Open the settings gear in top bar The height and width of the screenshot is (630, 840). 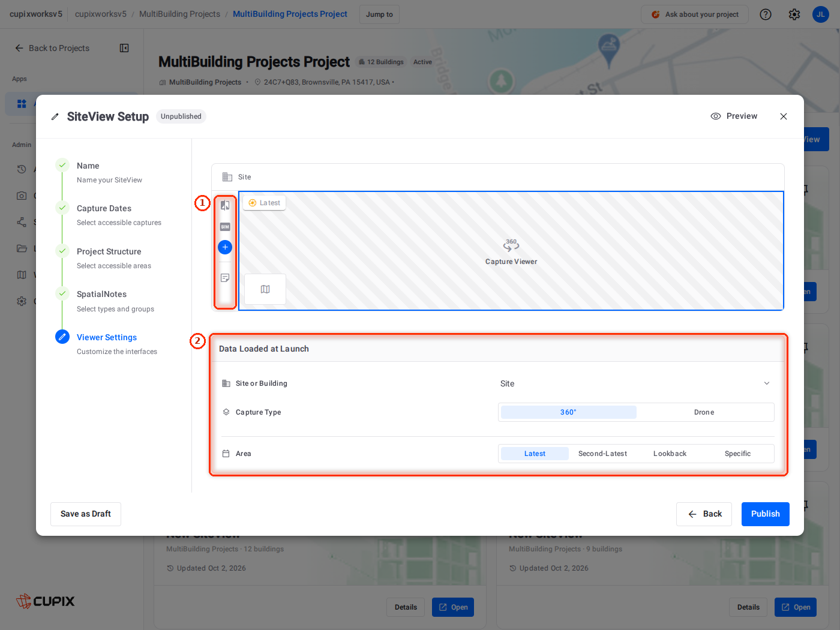click(794, 14)
